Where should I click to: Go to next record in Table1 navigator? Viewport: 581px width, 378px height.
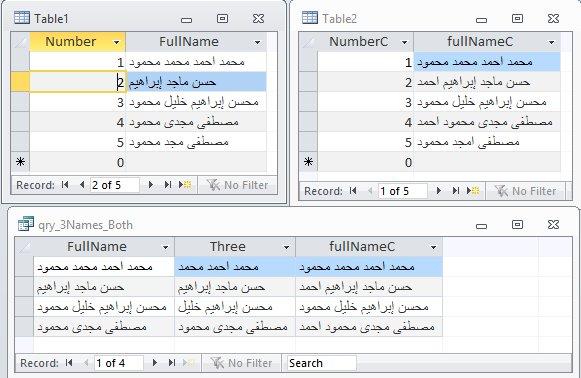(150, 185)
